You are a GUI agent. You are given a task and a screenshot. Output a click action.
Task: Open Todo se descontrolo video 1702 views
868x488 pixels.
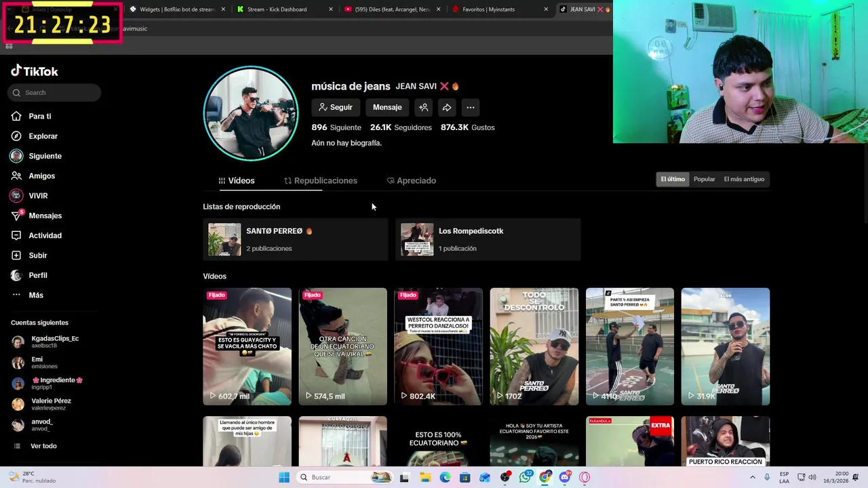534,346
